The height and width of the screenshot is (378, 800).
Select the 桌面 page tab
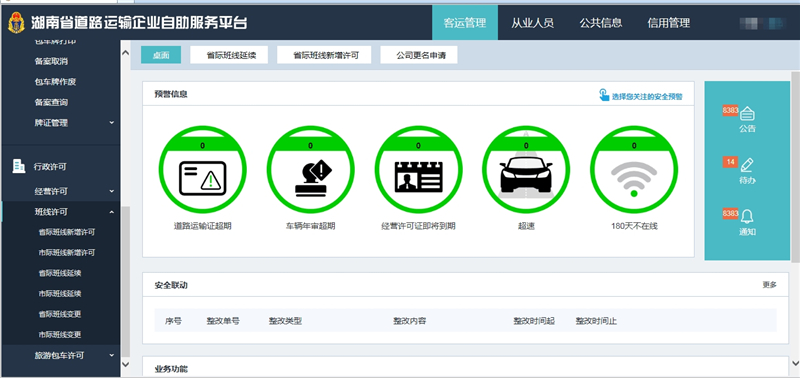(x=161, y=55)
